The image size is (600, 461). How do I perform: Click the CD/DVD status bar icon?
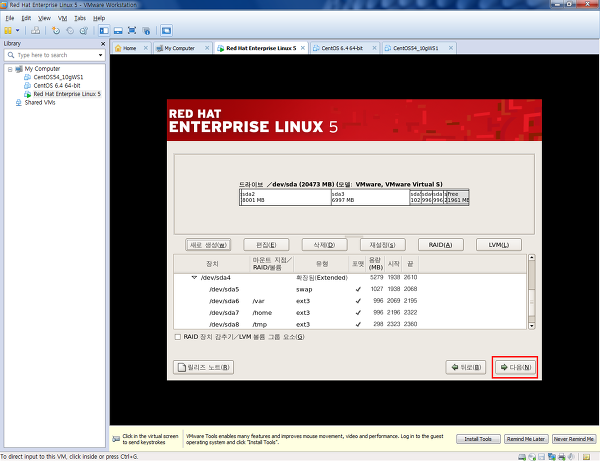pyautogui.click(x=532, y=457)
